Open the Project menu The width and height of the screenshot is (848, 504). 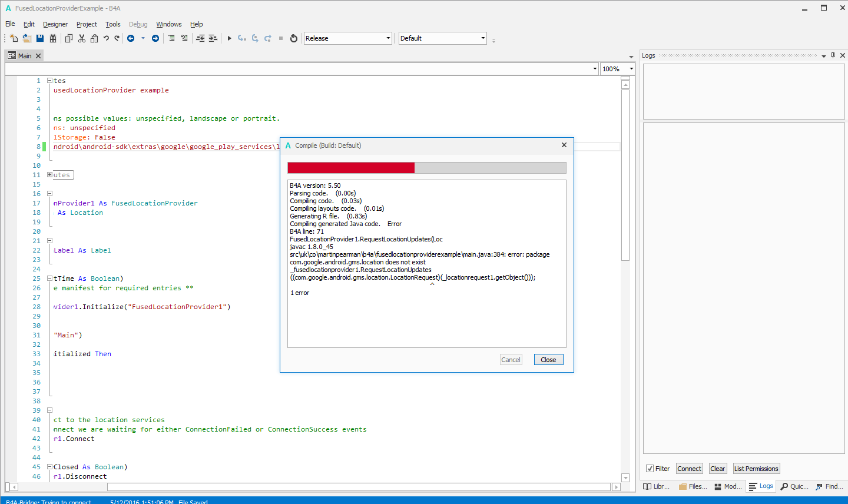click(x=87, y=24)
